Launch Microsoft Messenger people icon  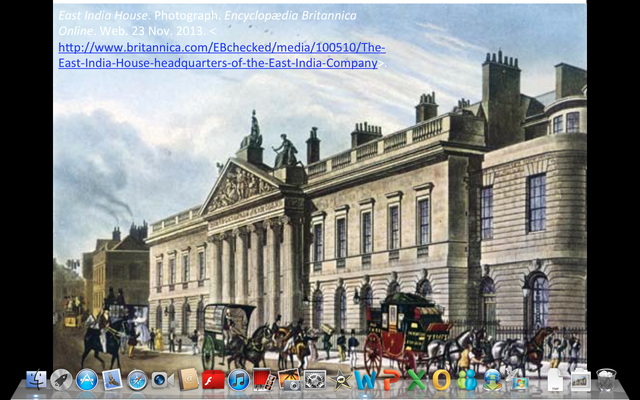467,380
